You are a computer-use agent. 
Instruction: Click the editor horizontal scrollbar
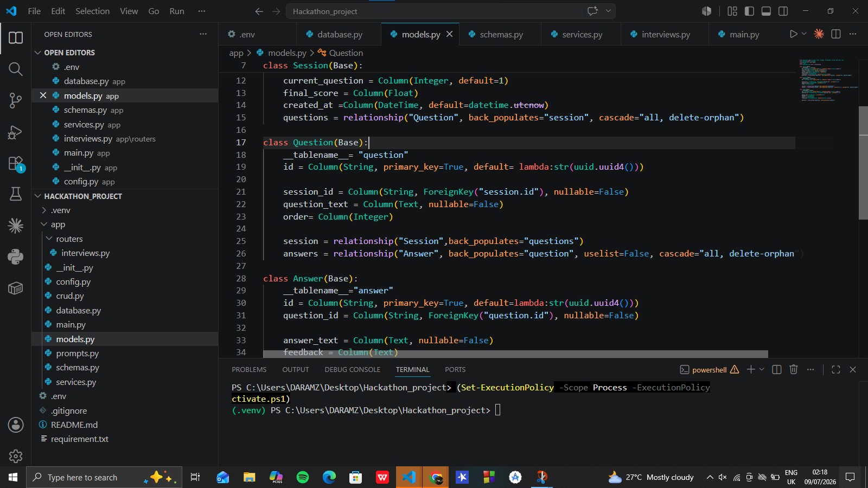coord(515,354)
